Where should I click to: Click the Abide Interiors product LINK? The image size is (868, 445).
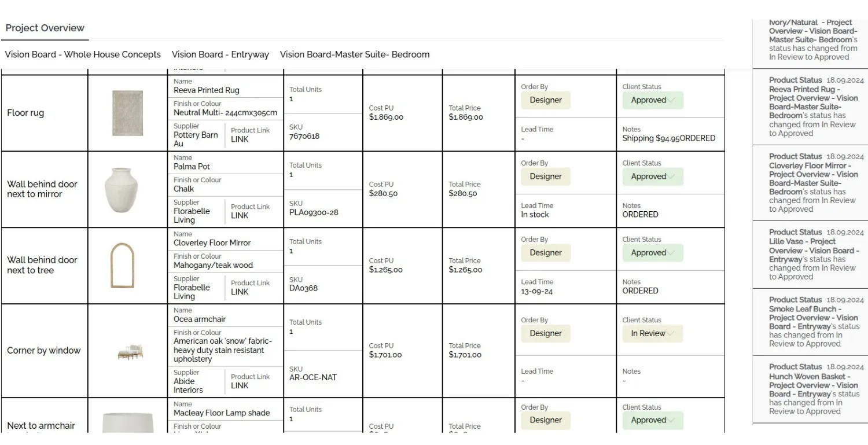click(x=240, y=386)
